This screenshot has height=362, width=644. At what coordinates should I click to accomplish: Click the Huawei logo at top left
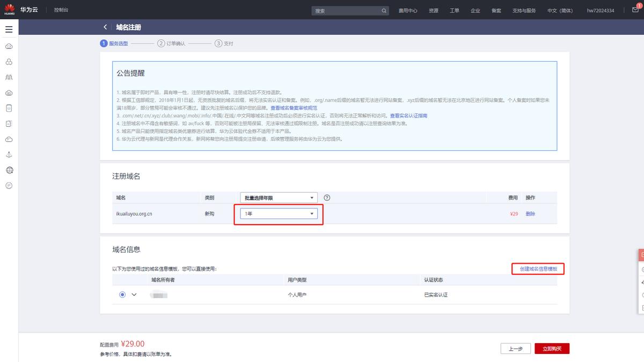click(x=10, y=10)
